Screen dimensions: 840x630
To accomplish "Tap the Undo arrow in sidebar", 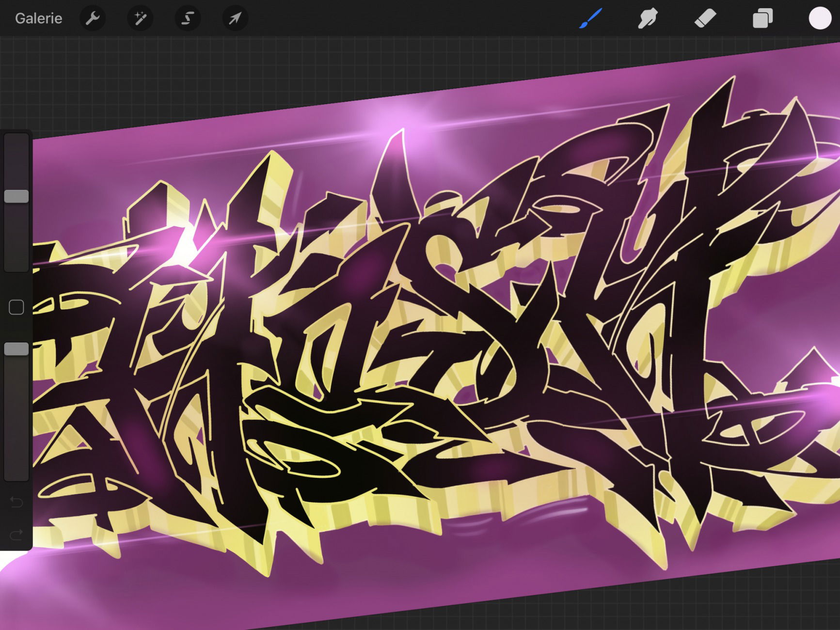I will (x=16, y=502).
